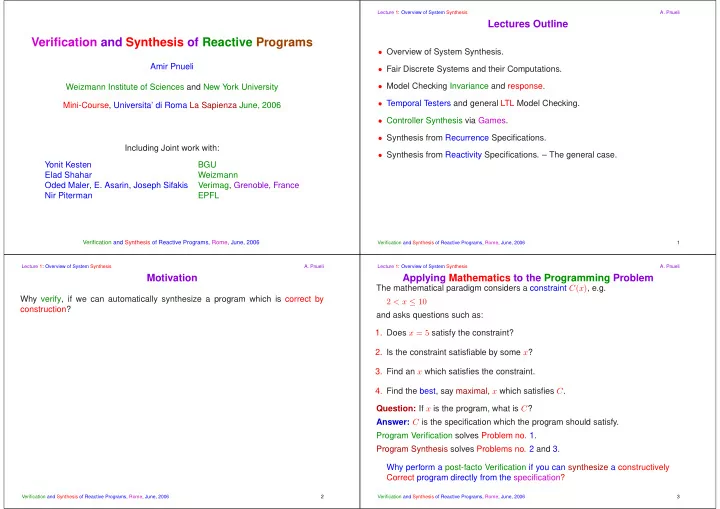Select the name 'Yonit Kesten'
The height and width of the screenshot is (509, 720).
click(68, 164)
